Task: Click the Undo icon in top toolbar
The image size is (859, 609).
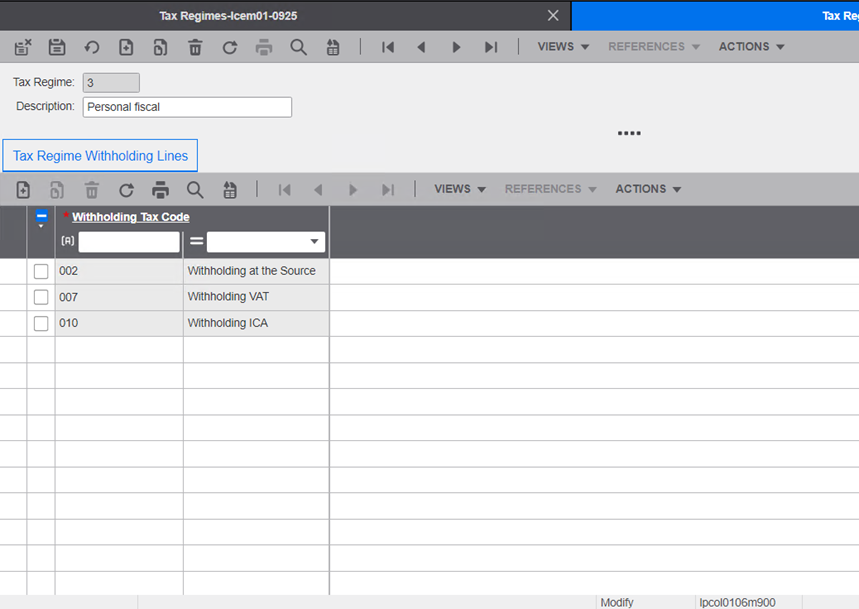Action: pyautogui.click(x=92, y=47)
